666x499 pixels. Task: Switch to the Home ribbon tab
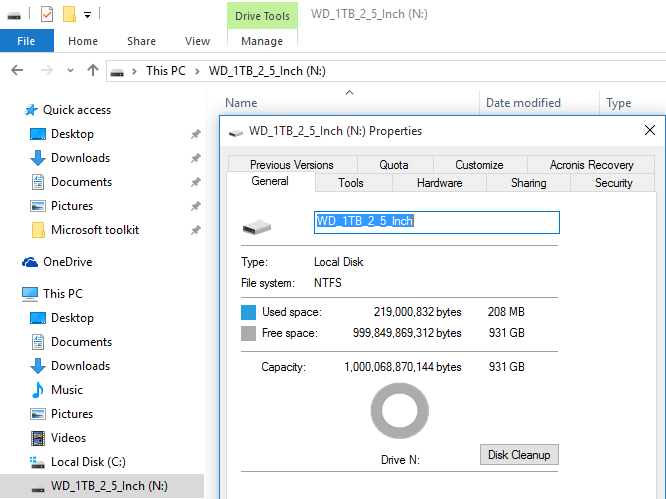(x=83, y=41)
